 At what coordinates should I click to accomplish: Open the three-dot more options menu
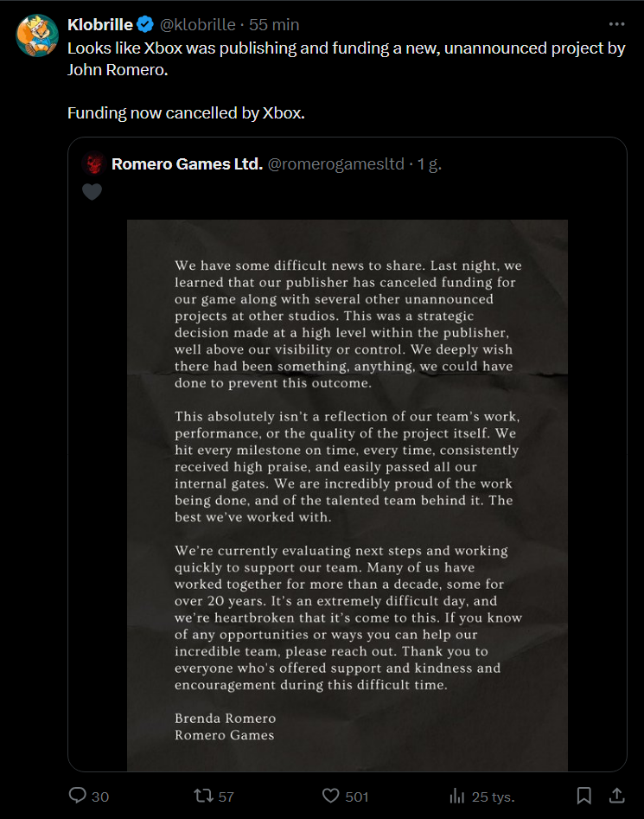click(616, 24)
